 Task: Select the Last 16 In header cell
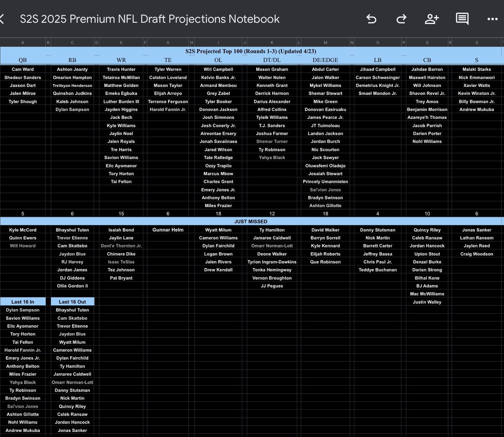(23, 302)
